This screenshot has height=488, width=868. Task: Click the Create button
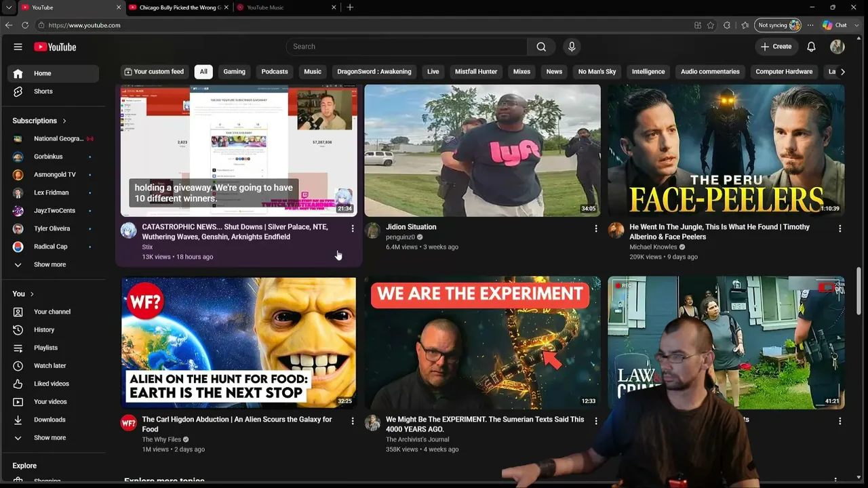(x=776, y=47)
